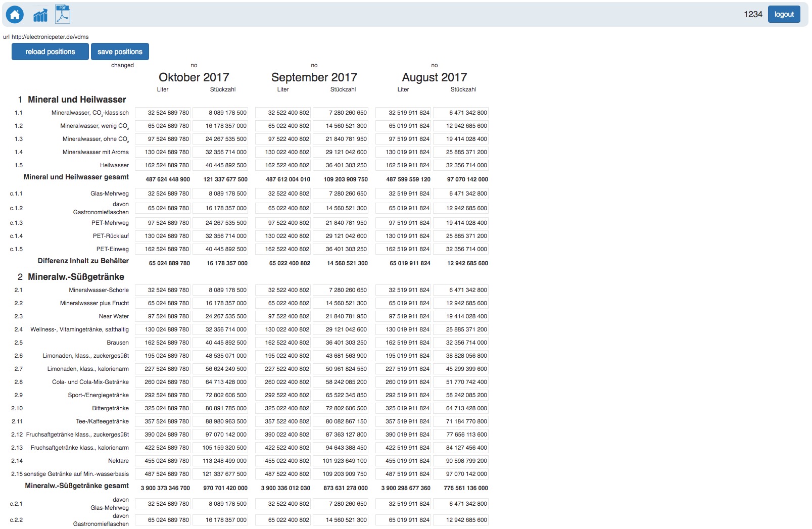This screenshot has width=812, height=529.
Task: Select August Liter field for Bittergetränke row
Action: [x=403, y=408]
